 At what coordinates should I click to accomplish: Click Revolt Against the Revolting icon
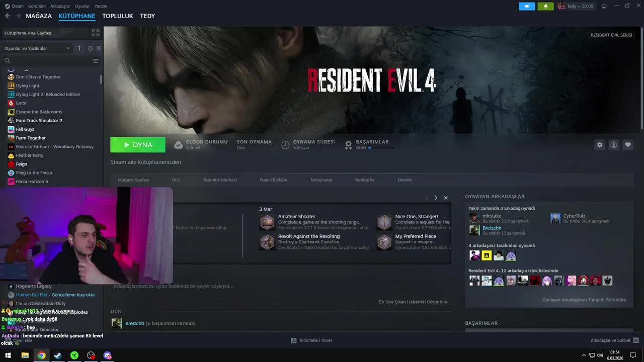[x=267, y=242]
